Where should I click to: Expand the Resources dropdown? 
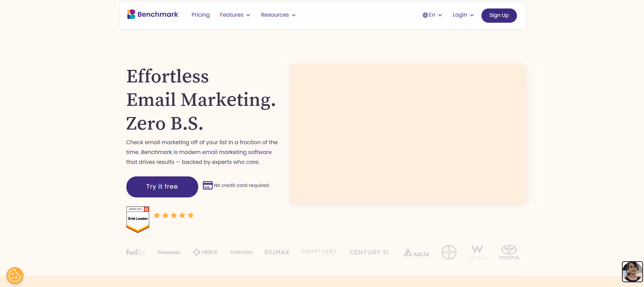click(x=278, y=15)
